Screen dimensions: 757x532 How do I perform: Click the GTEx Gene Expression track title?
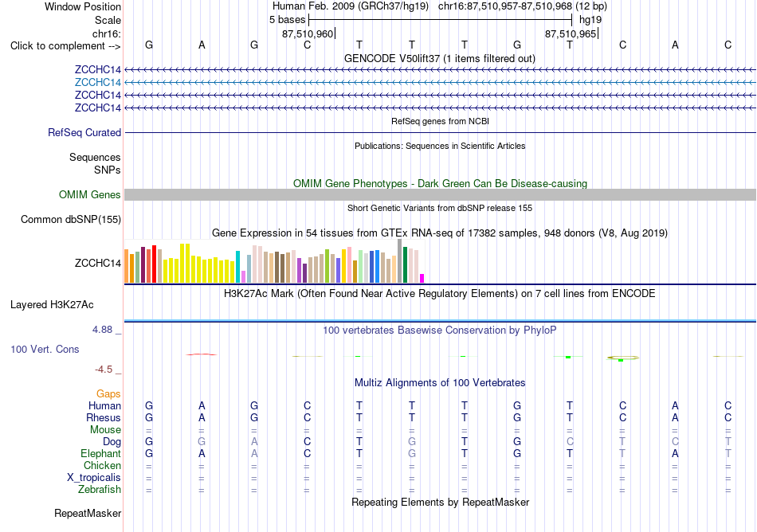[x=440, y=233]
